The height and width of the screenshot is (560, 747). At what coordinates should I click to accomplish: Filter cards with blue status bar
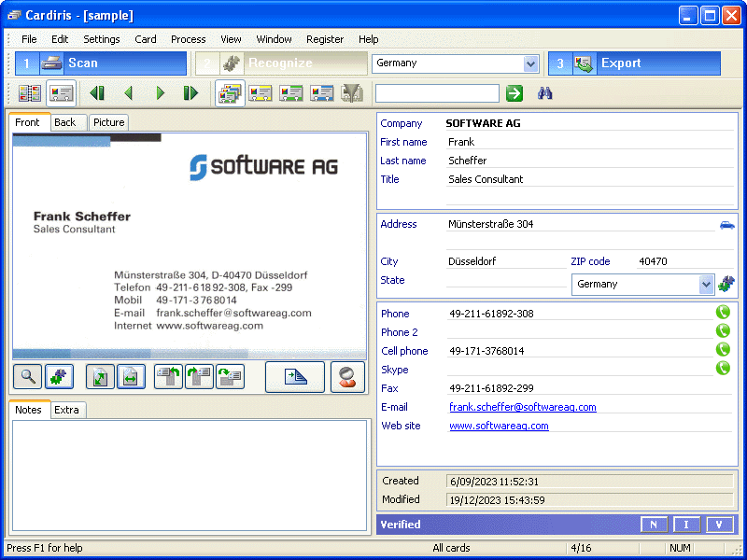(x=321, y=93)
